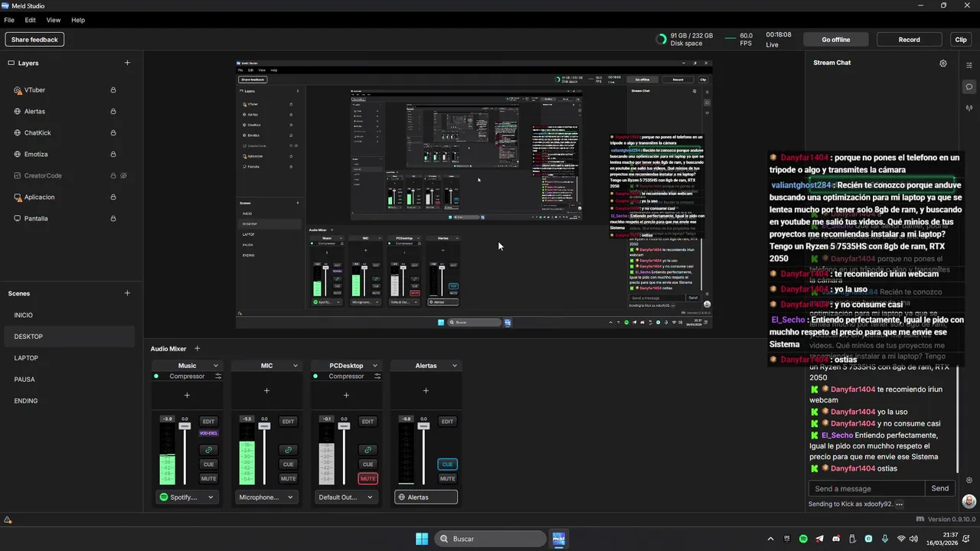
Task: Start recording with the Record button
Action: click(x=909, y=39)
